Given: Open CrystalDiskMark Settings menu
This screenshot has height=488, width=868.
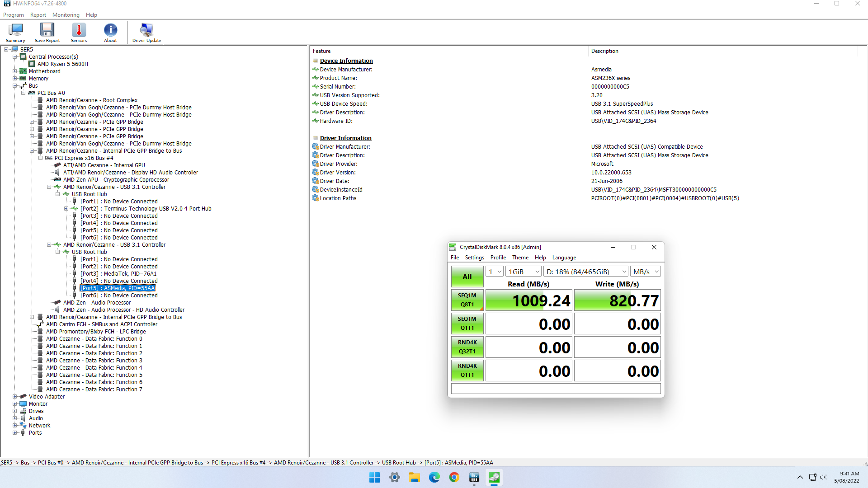Looking at the screenshot, I should [x=475, y=258].
